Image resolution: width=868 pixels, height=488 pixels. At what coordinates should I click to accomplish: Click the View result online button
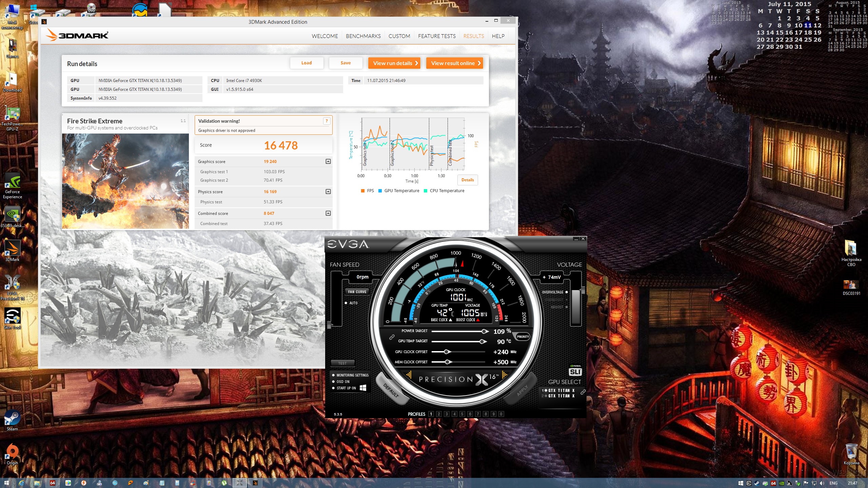coord(454,63)
